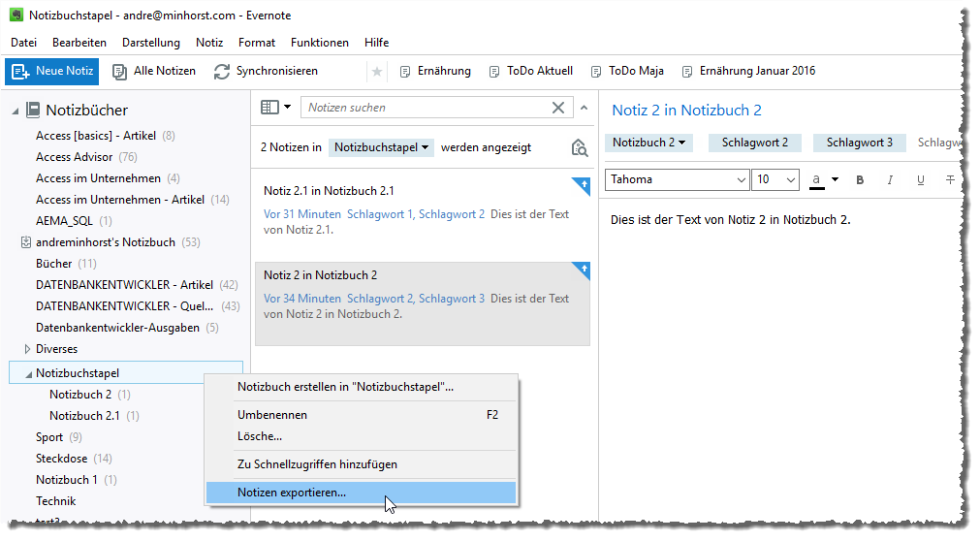Toggle italic formatting
The height and width of the screenshot is (541, 980).
[x=890, y=180]
